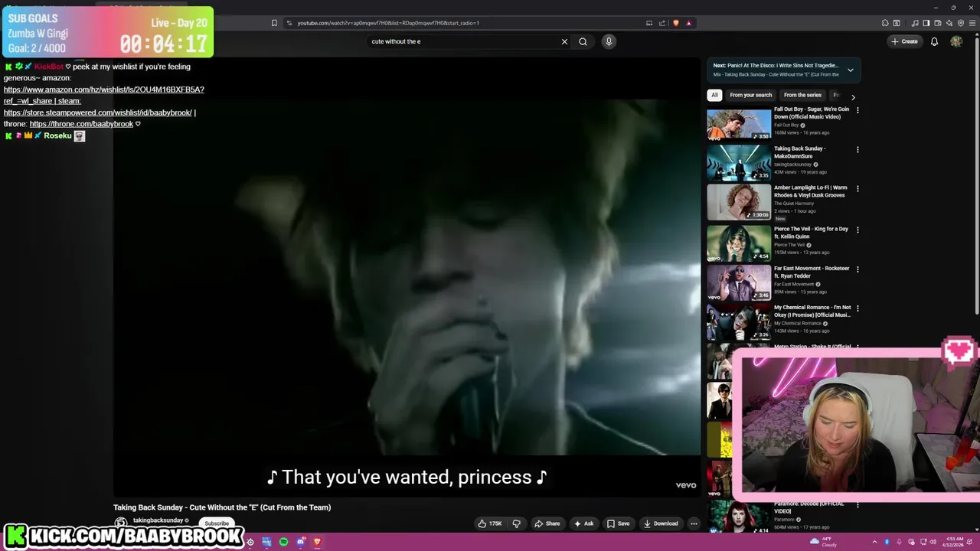Open the throne.com/baabybrook link
The height and width of the screenshot is (551, 980).
81,124
